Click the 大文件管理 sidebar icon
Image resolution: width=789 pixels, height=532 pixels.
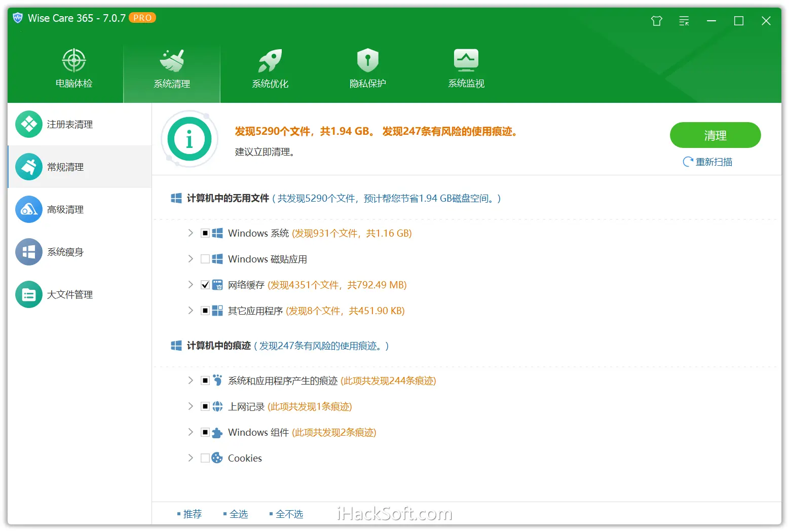[x=29, y=294]
